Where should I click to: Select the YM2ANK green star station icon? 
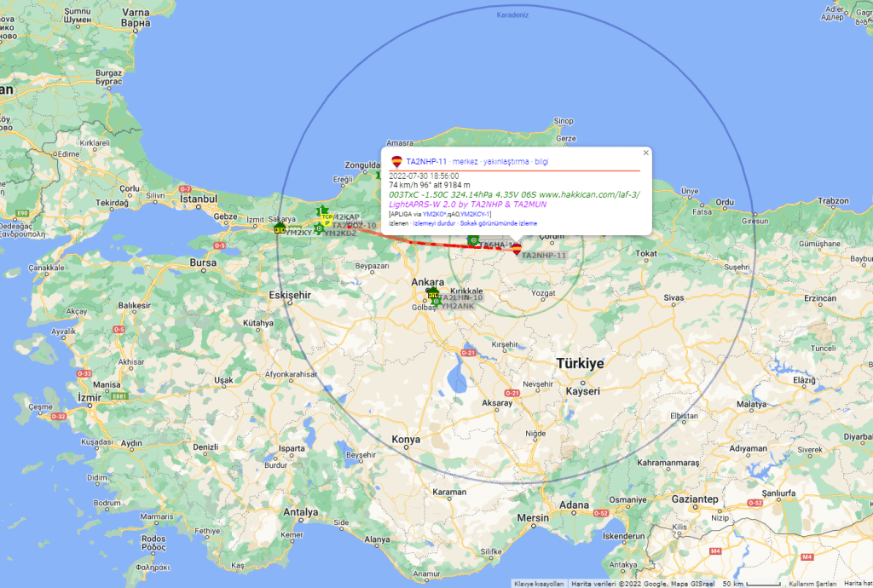click(x=436, y=302)
